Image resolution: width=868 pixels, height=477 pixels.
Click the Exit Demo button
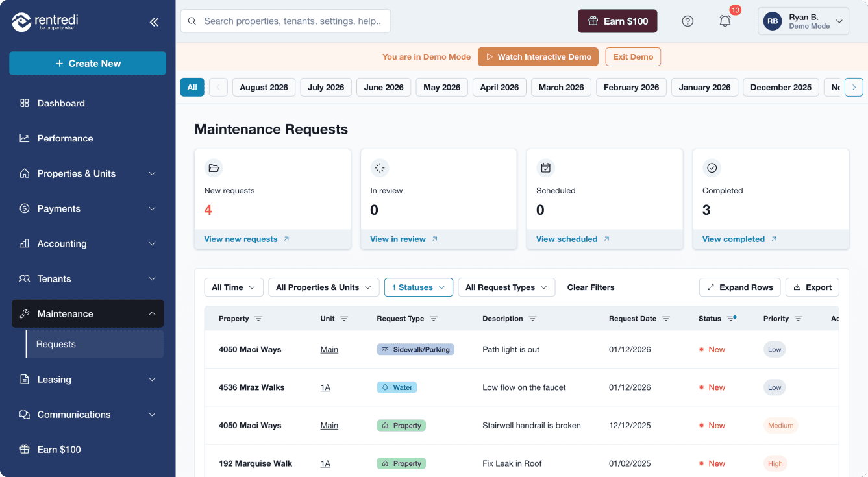click(633, 57)
